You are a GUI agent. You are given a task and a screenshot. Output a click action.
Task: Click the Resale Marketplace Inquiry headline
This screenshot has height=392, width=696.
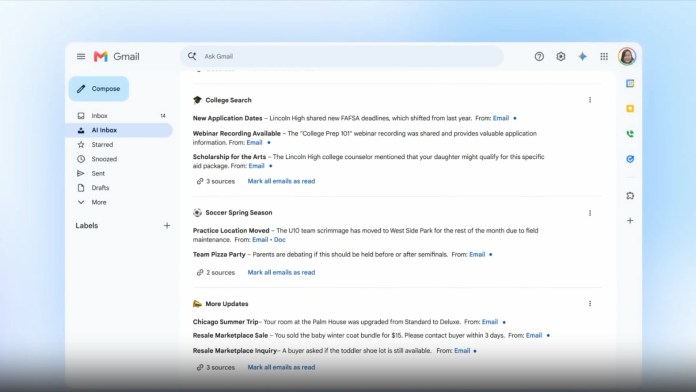pos(235,351)
